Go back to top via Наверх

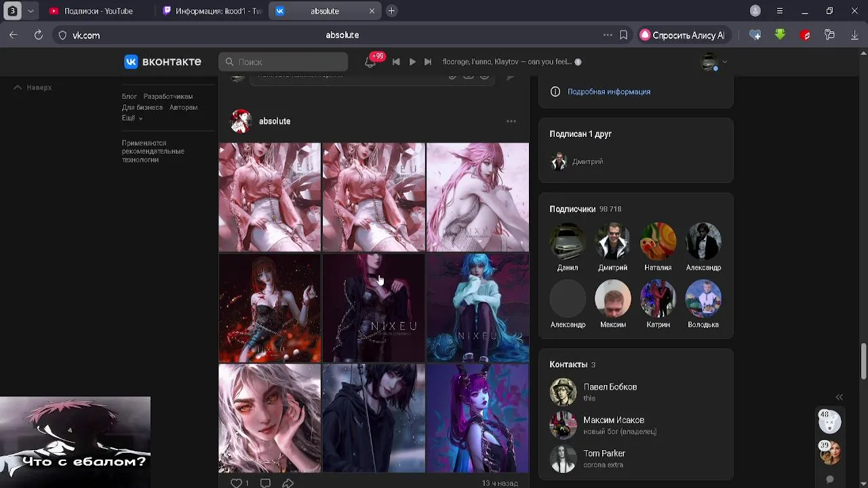(x=33, y=87)
